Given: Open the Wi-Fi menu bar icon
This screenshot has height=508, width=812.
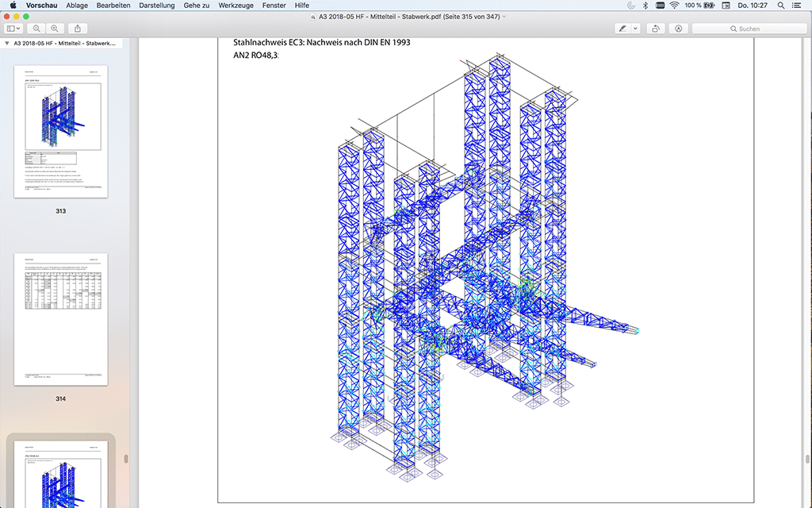Looking at the screenshot, I should click(x=674, y=6).
